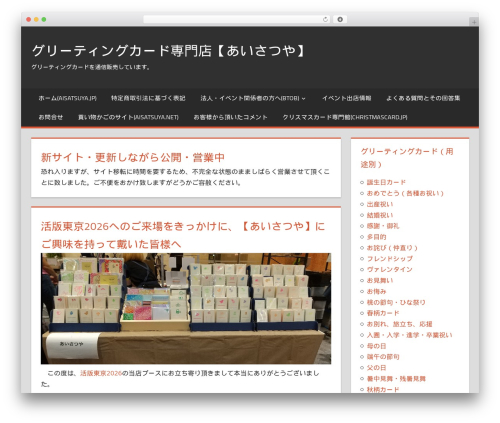Click the tagline グリーティングカードを通信販売しています。
Viewport: 500px width, 423px height.
[x=91, y=67]
